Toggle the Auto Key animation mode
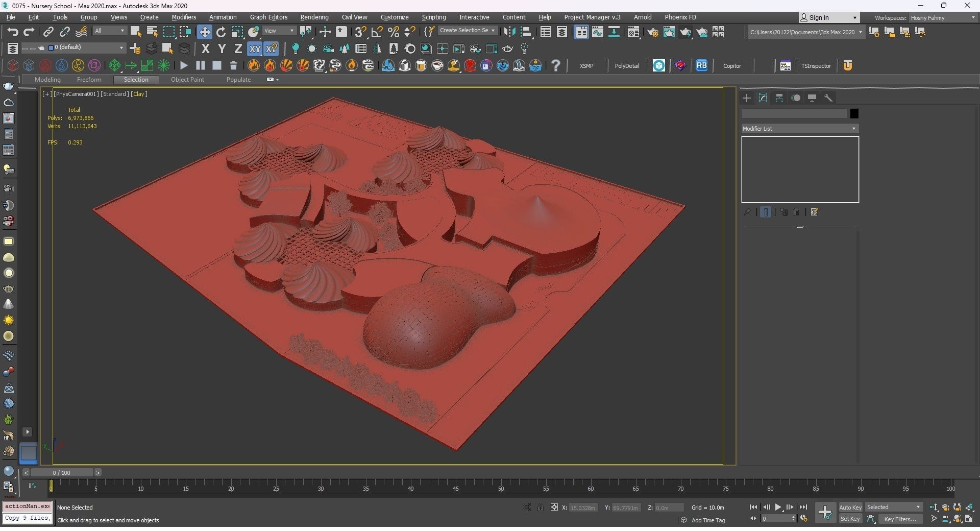 coord(850,507)
